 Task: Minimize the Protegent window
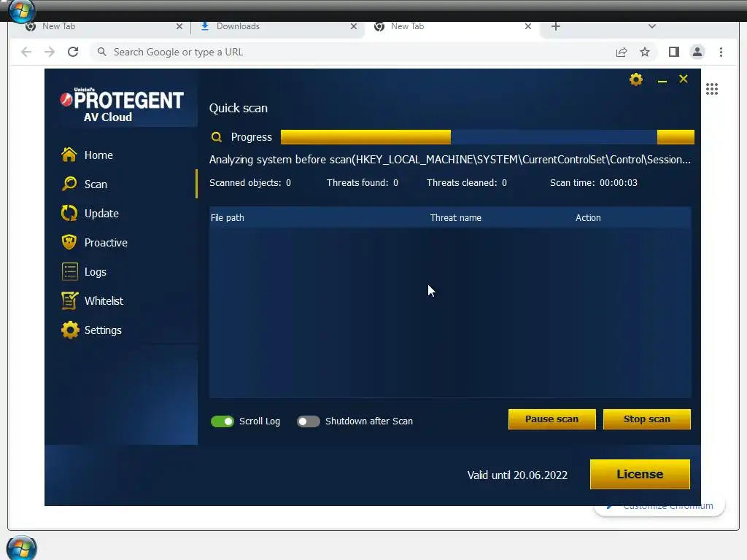click(662, 82)
